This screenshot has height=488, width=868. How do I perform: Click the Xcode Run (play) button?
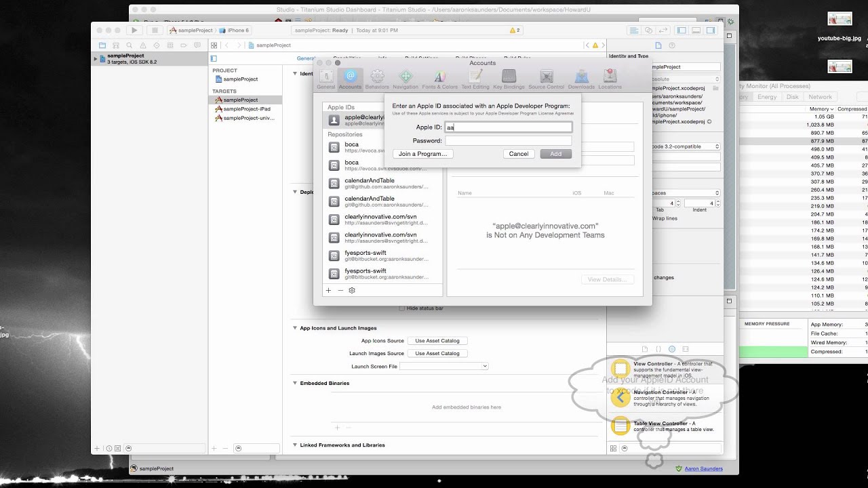click(134, 30)
